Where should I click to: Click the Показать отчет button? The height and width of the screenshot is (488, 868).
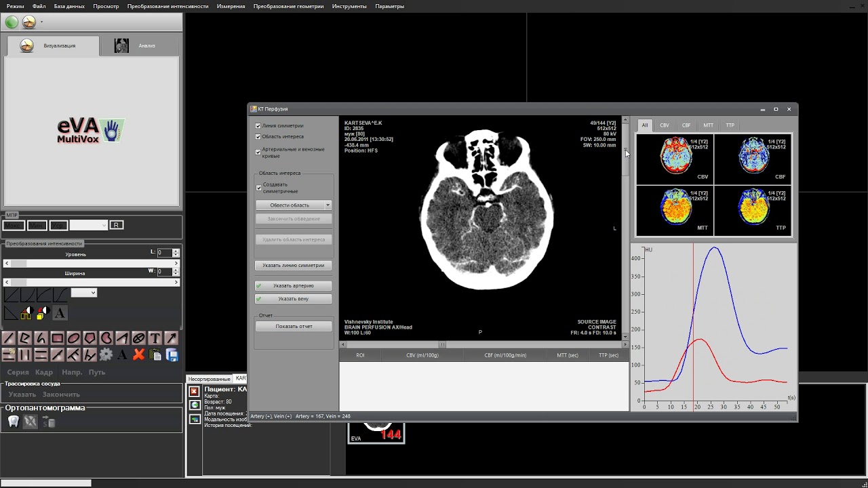[x=294, y=326]
